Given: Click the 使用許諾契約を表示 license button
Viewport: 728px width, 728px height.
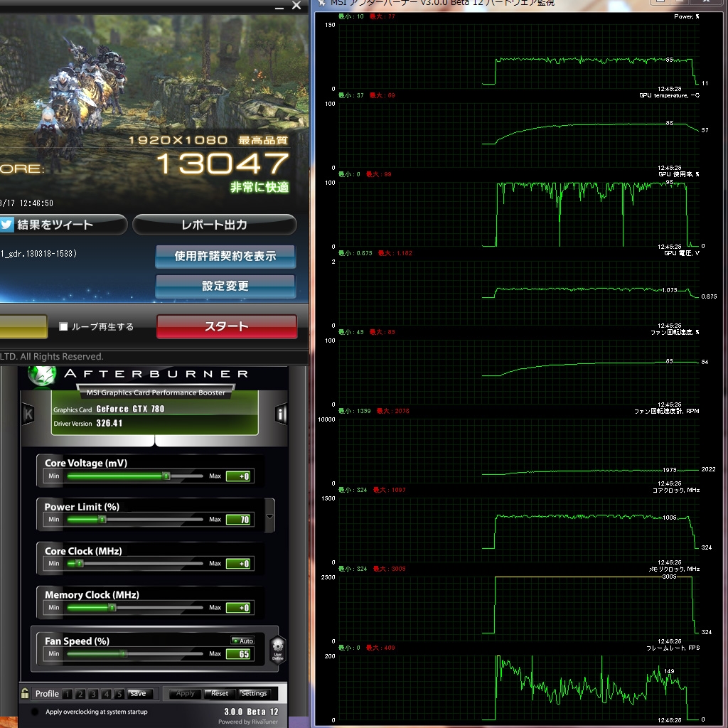Looking at the screenshot, I should (x=225, y=256).
